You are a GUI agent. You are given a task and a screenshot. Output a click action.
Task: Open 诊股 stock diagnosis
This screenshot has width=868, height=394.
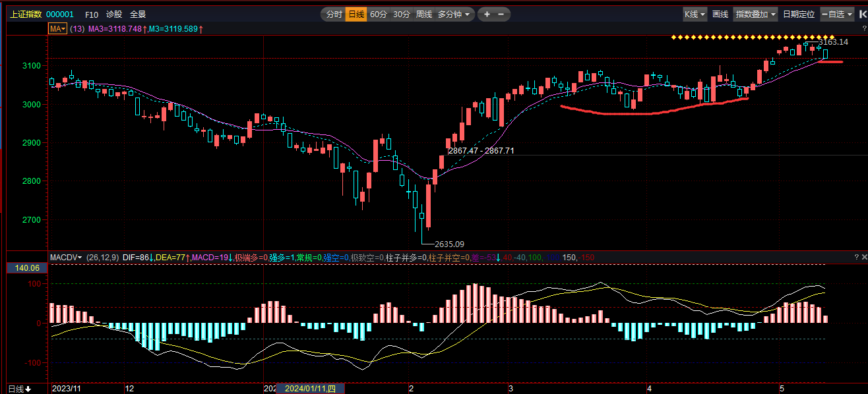114,14
